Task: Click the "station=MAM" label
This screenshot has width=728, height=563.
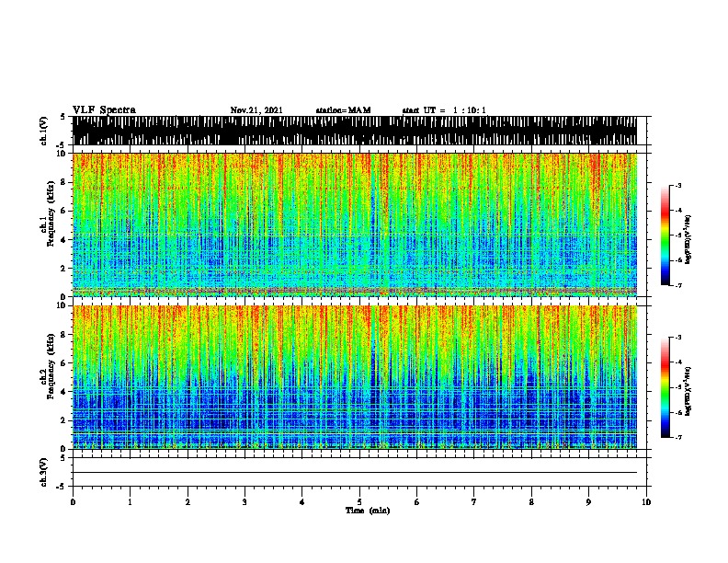Action: coord(343,110)
